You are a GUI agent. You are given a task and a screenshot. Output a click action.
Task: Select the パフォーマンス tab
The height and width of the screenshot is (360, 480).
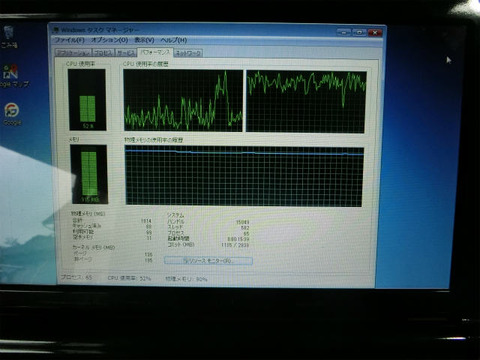click(155, 52)
